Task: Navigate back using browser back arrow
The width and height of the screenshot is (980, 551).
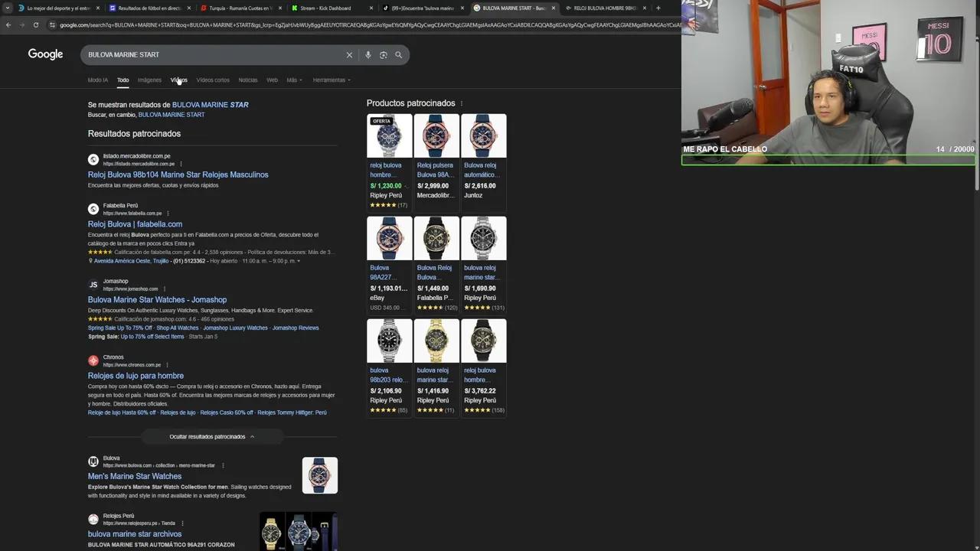Action: 8,24
